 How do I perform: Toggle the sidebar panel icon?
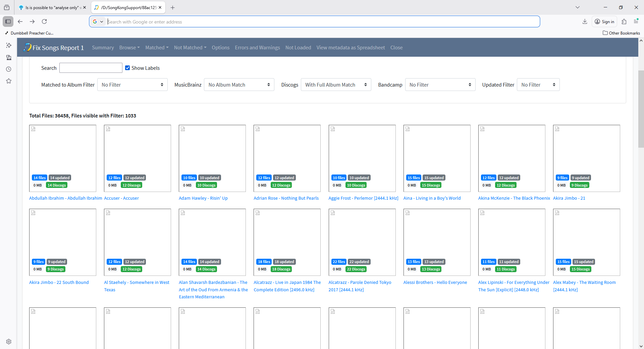(x=8, y=21)
